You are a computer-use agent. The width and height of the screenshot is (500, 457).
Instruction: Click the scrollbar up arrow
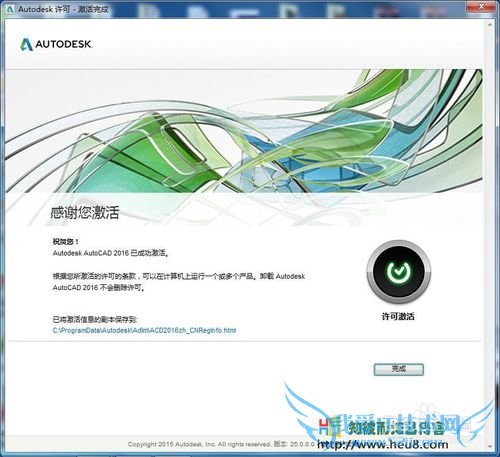point(490,25)
